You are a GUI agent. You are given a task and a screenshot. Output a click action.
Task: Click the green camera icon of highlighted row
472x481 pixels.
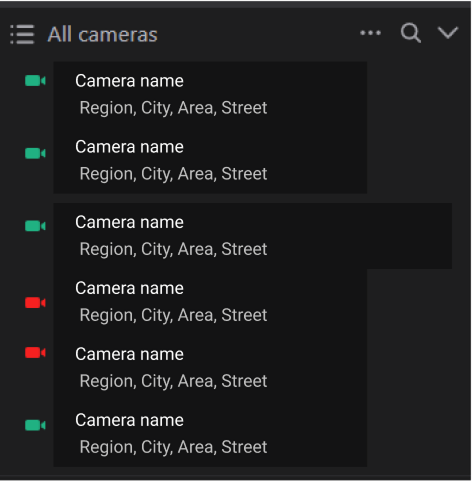click(35, 226)
